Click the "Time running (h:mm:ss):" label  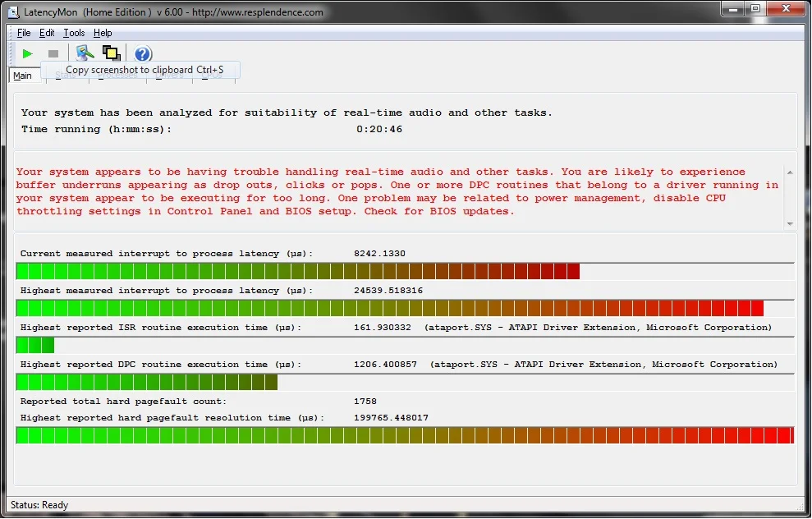pyautogui.click(x=96, y=129)
